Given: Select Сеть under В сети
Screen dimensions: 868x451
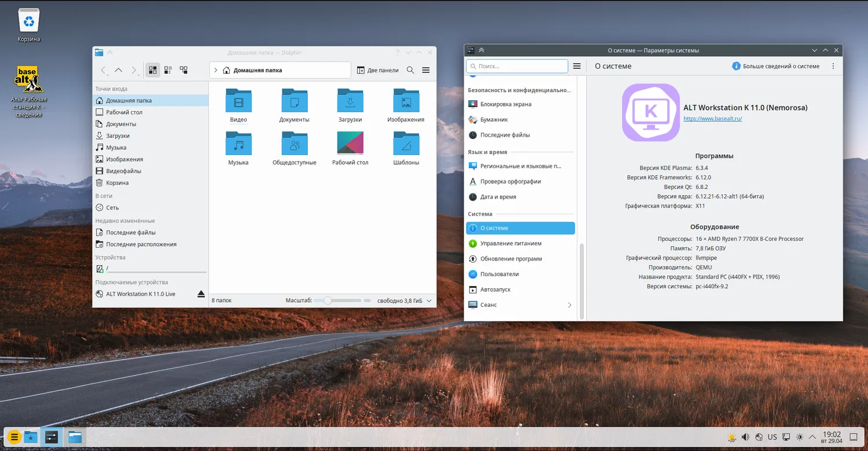Looking at the screenshot, I should [x=150, y=207].
